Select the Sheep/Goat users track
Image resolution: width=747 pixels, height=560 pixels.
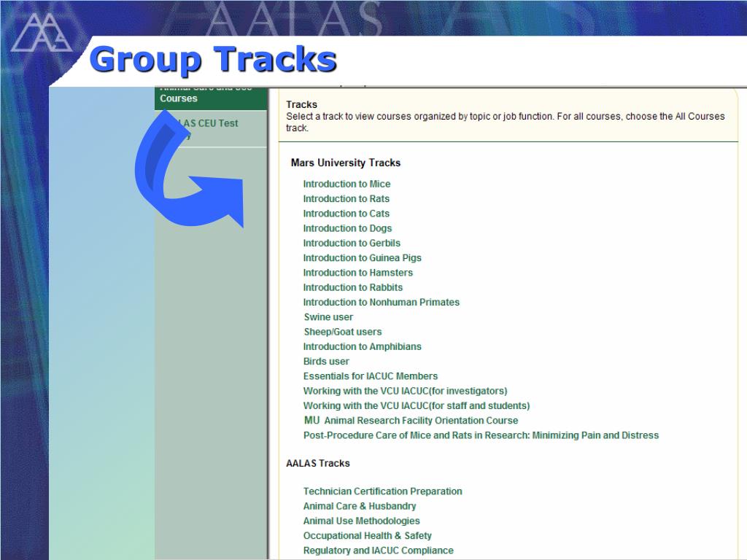tap(343, 332)
